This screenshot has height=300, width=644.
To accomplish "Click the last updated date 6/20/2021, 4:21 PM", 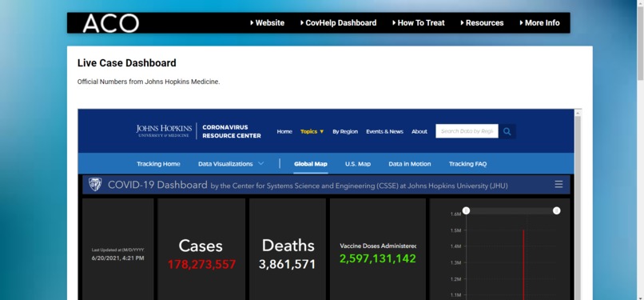I will [x=118, y=258].
